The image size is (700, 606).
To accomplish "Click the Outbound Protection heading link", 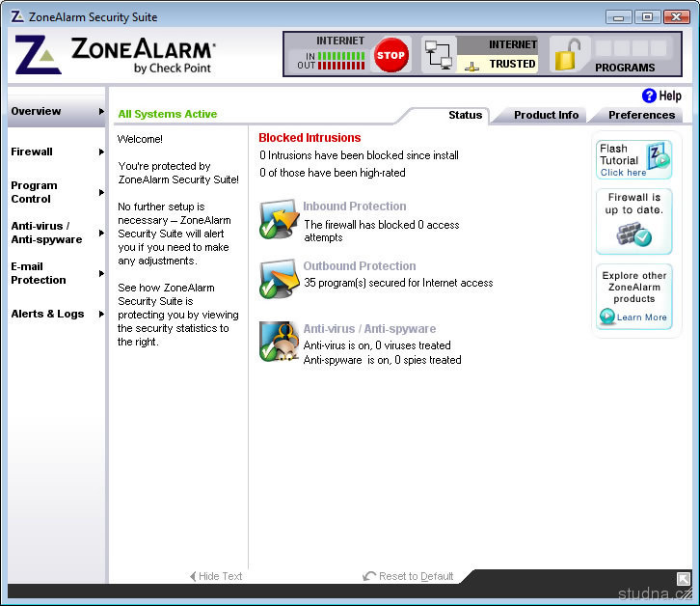I will click(360, 266).
